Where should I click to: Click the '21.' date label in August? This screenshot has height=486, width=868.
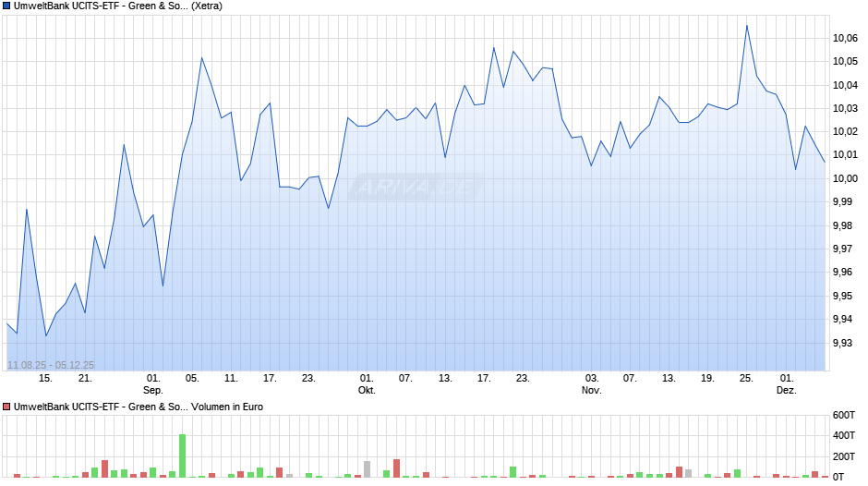point(85,379)
